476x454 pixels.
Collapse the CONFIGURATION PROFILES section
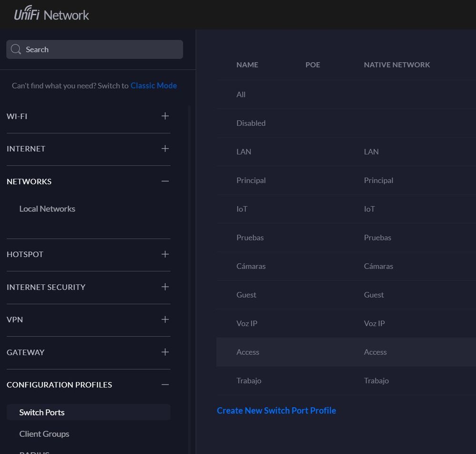165,385
